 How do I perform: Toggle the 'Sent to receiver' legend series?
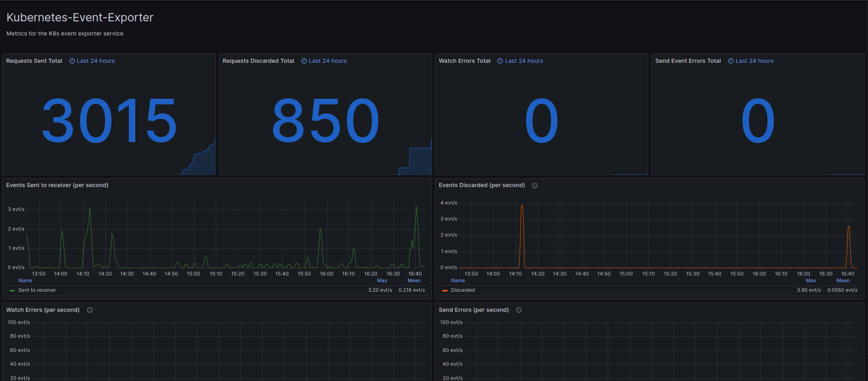click(37, 290)
